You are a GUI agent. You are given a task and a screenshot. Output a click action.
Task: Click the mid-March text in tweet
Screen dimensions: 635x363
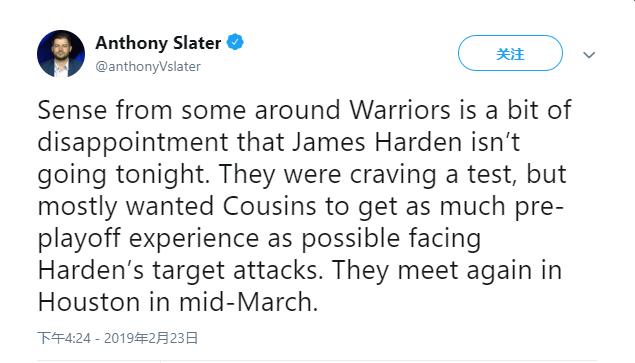[x=248, y=302]
